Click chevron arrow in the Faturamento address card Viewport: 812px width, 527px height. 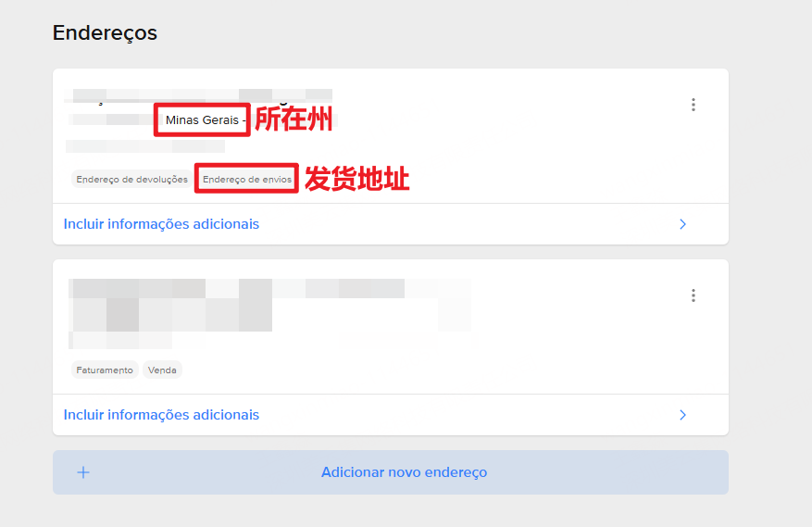tap(682, 415)
